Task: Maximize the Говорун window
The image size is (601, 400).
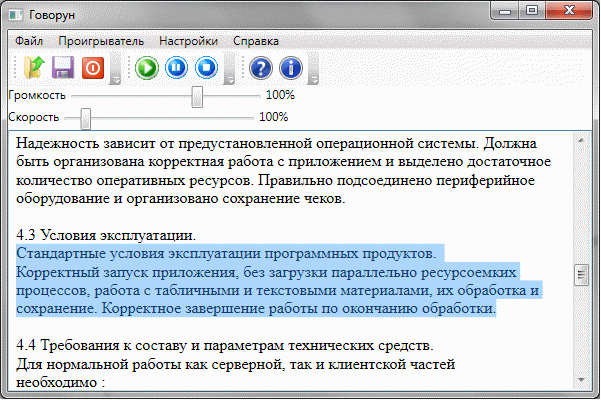Action: click(532, 10)
